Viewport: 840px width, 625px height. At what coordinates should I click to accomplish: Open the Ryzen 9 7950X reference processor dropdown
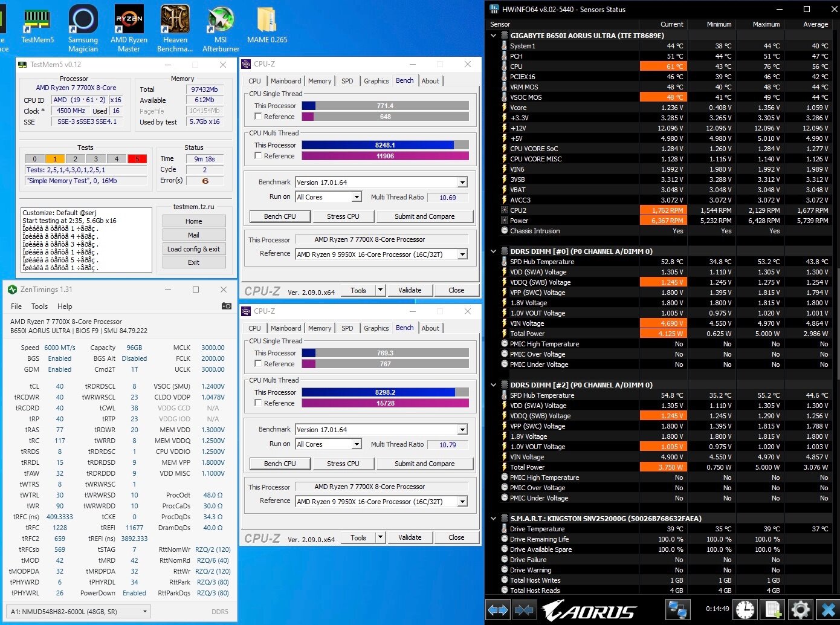(x=381, y=502)
